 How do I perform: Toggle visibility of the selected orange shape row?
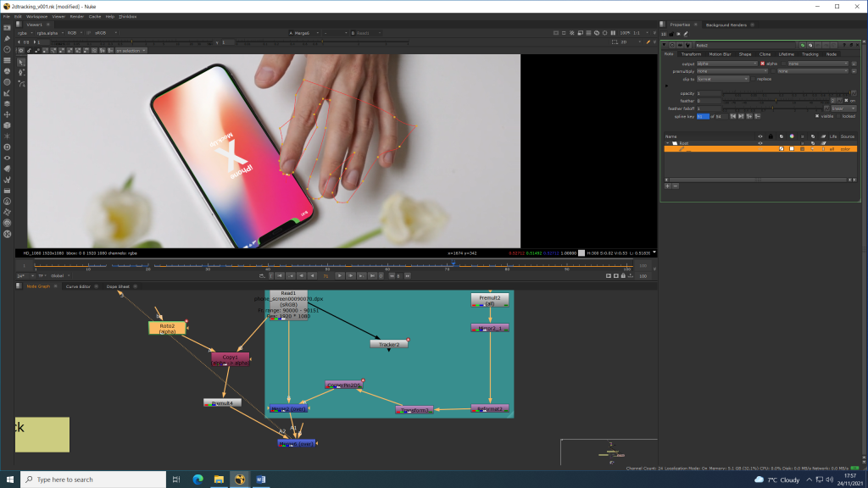[x=760, y=149]
